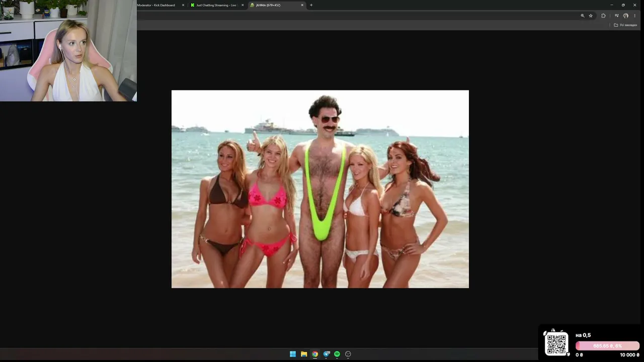Screen dimensions: 644x362
Task: Minimize the Chrome browser window
Action: coord(612,5)
